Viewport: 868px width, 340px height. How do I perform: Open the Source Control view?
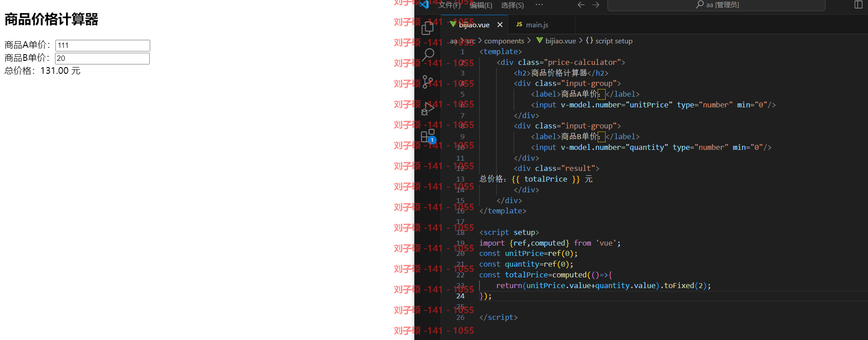(427, 82)
